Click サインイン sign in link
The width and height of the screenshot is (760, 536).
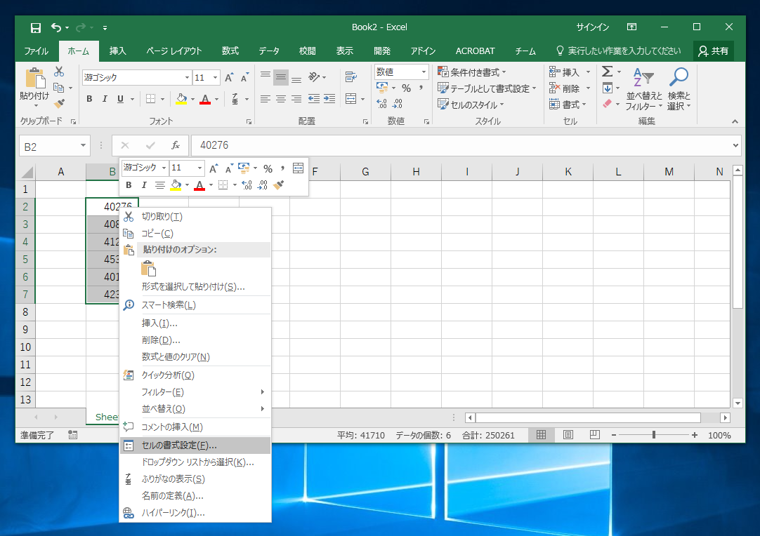click(x=592, y=27)
